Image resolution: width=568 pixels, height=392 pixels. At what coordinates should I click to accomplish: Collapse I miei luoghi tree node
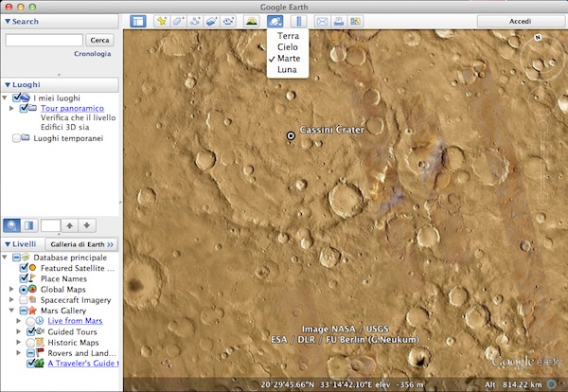5,98
